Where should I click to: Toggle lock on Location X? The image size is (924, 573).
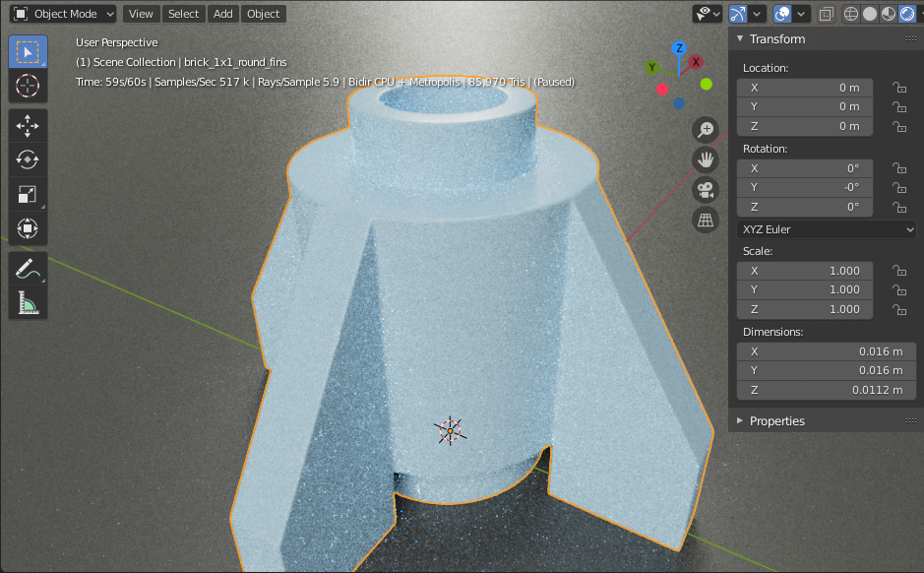(898, 88)
